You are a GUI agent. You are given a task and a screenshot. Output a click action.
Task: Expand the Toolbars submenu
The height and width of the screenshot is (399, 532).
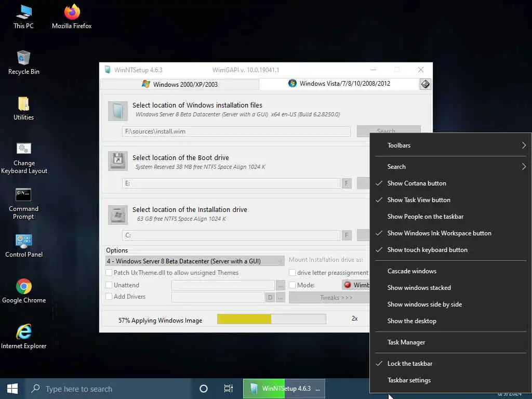(450, 145)
